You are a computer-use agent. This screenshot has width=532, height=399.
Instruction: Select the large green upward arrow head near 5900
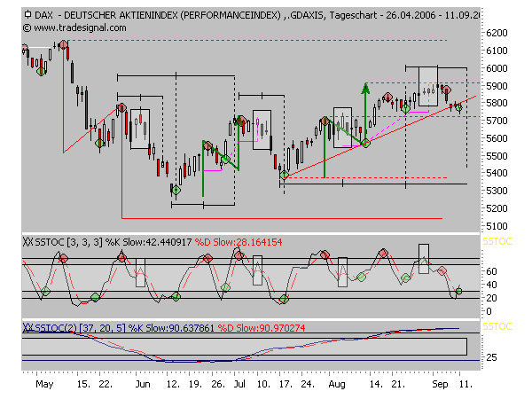[x=365, y=90]
